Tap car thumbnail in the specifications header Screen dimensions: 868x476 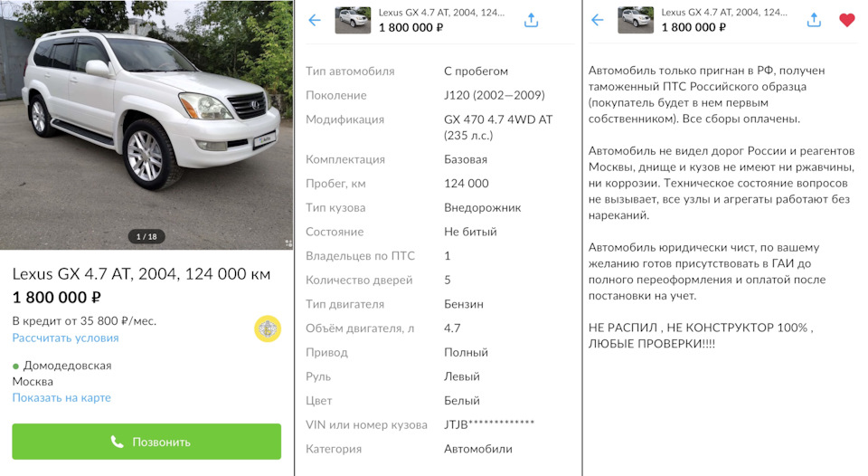click(x=353, y=21)
